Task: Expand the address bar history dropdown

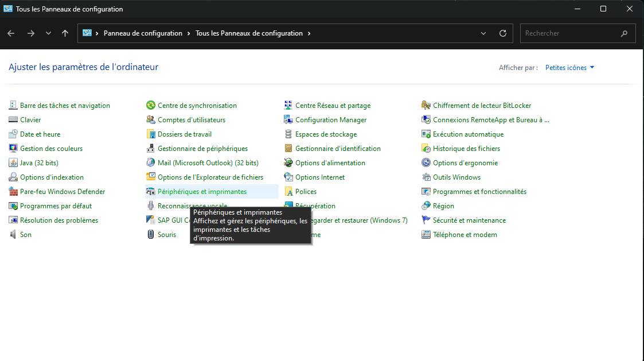Action: coord(483,33)
